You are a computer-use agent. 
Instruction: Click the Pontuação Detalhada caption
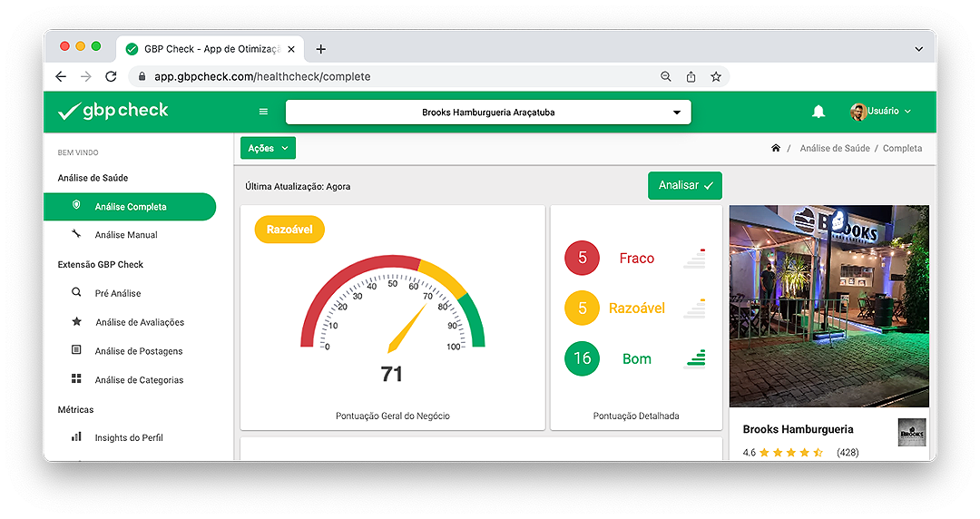click(x=635, y=416)
